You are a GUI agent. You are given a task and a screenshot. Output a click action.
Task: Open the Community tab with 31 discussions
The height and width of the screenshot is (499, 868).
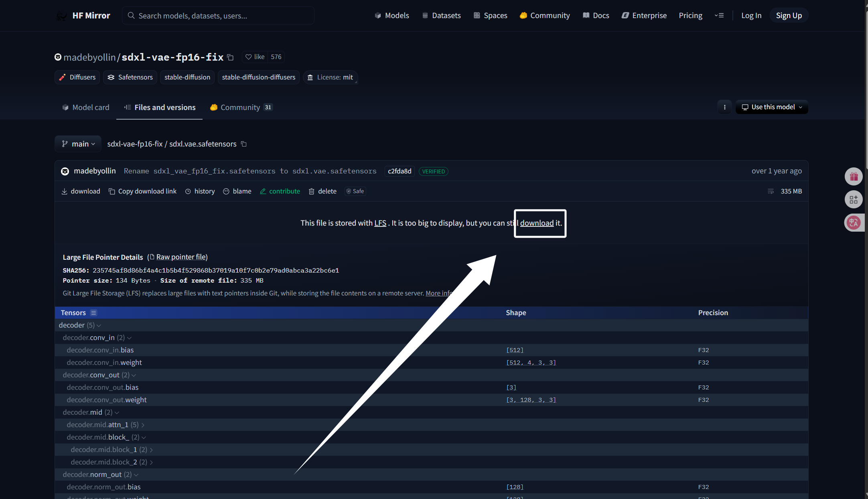(241, 107)
